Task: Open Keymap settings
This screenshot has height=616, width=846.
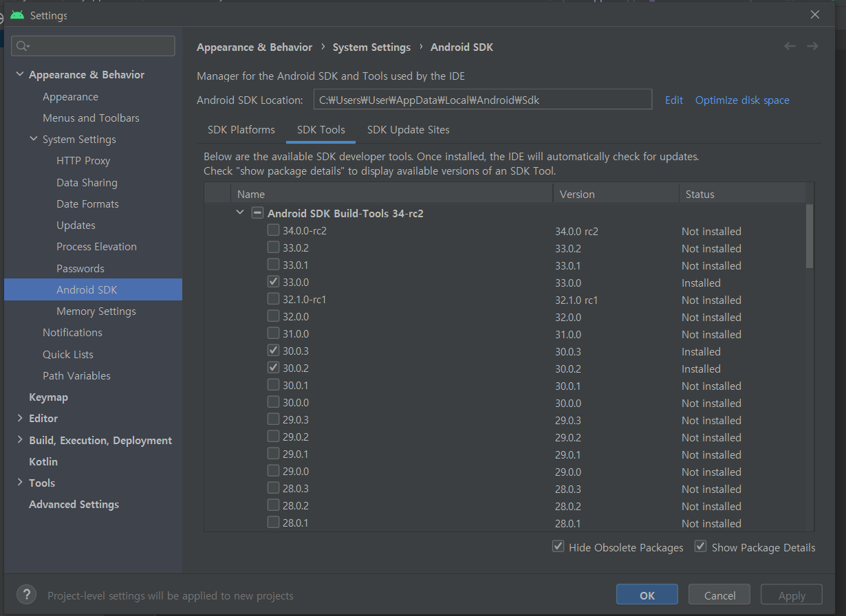Action: [x=48, y=397]
